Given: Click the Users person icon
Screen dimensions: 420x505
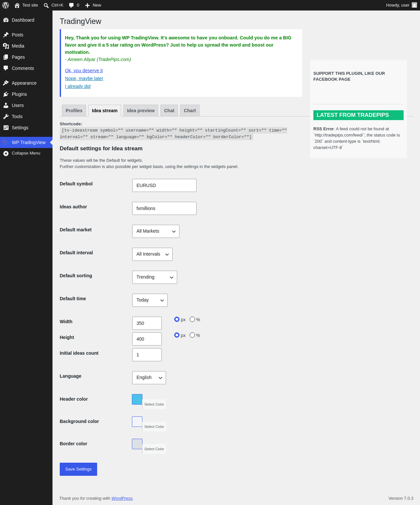Looking at the screenshot, I should [6, 105].
